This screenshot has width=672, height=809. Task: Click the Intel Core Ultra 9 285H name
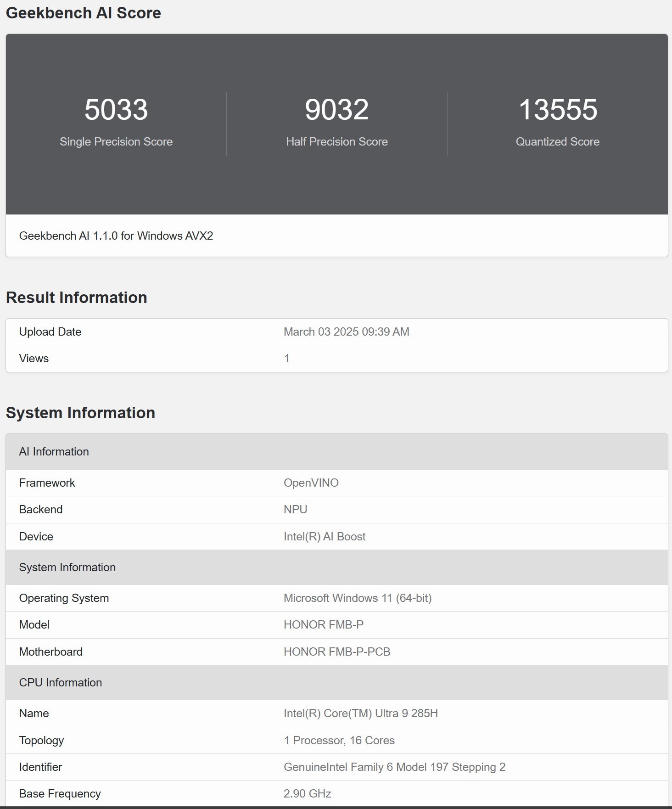(x=361, y=713)
